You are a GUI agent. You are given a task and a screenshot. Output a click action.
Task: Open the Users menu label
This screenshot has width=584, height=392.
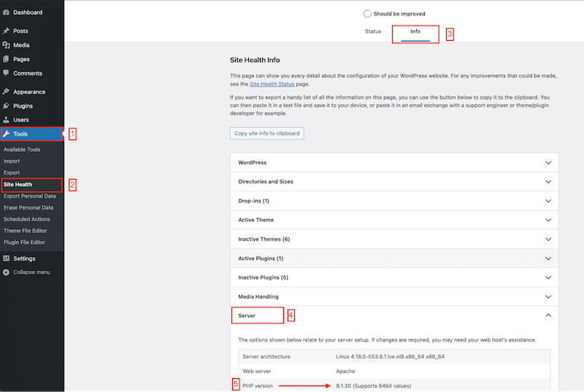click(x=21, y=120)
